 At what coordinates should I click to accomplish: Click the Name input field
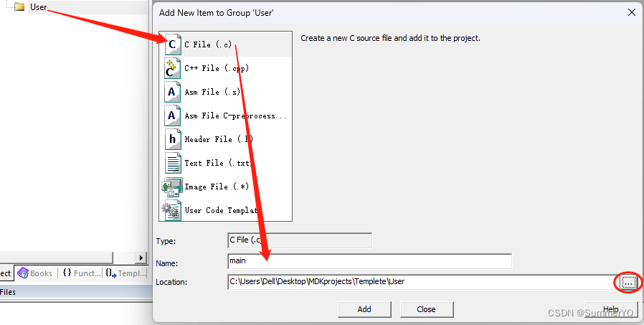(369, 261)
